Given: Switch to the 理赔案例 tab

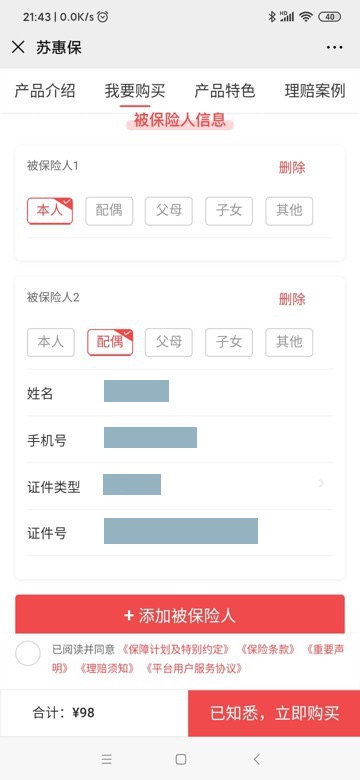Looking at the screenshot, I should pyautogui.click(x=315, y=91).
